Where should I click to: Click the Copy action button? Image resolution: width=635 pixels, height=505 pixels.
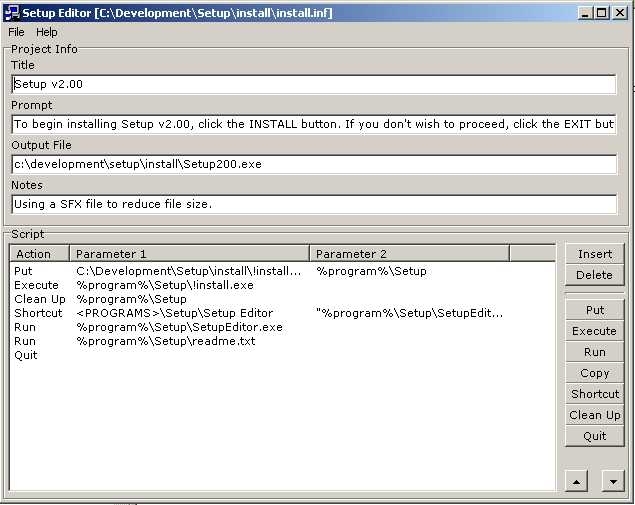(595, 373)
